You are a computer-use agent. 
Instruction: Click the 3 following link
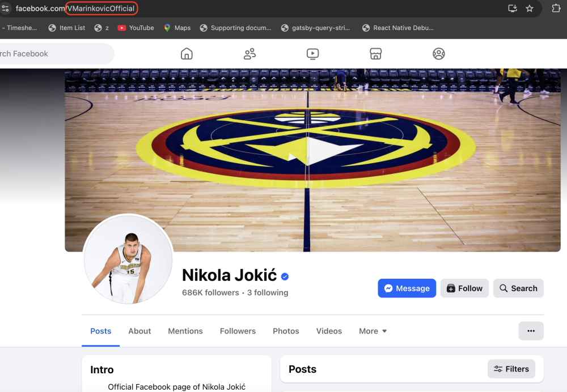point(268,293)
